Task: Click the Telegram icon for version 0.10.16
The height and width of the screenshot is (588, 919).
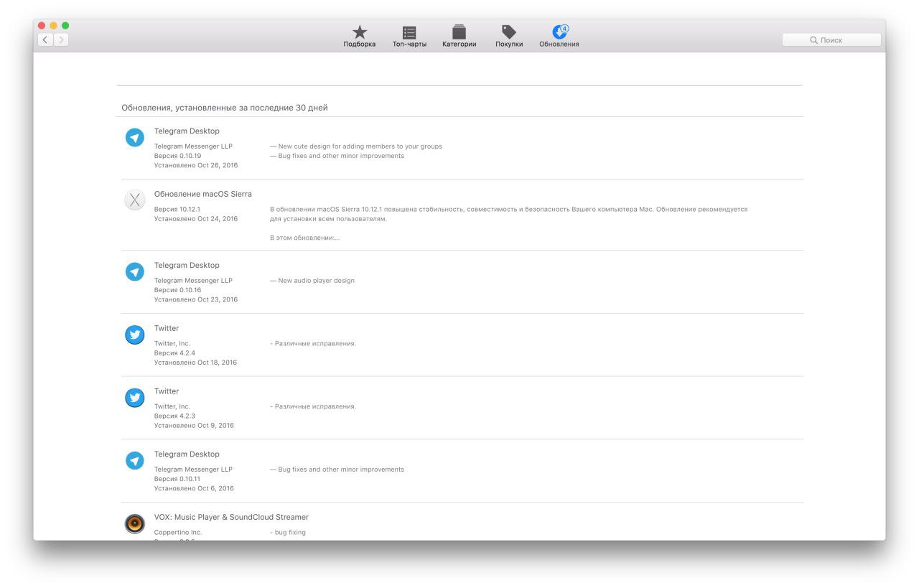Action: coord(135,271)
